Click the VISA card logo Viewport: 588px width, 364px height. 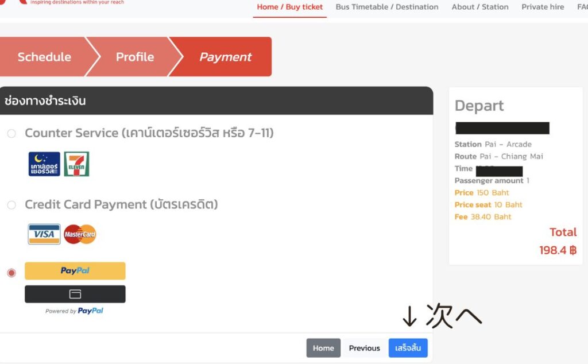[x=44, y=234]
